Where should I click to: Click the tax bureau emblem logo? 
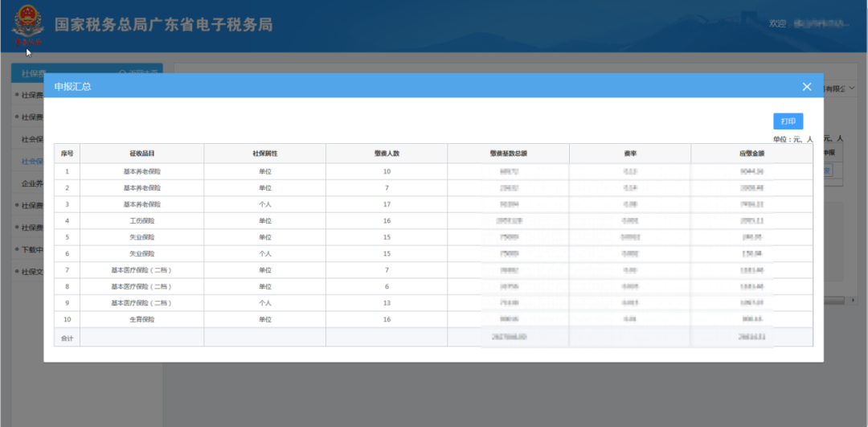tap(27, 26)
